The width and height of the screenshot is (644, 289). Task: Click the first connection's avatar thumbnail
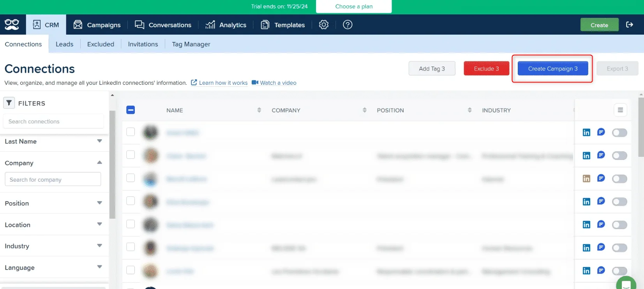pos(150,133)
